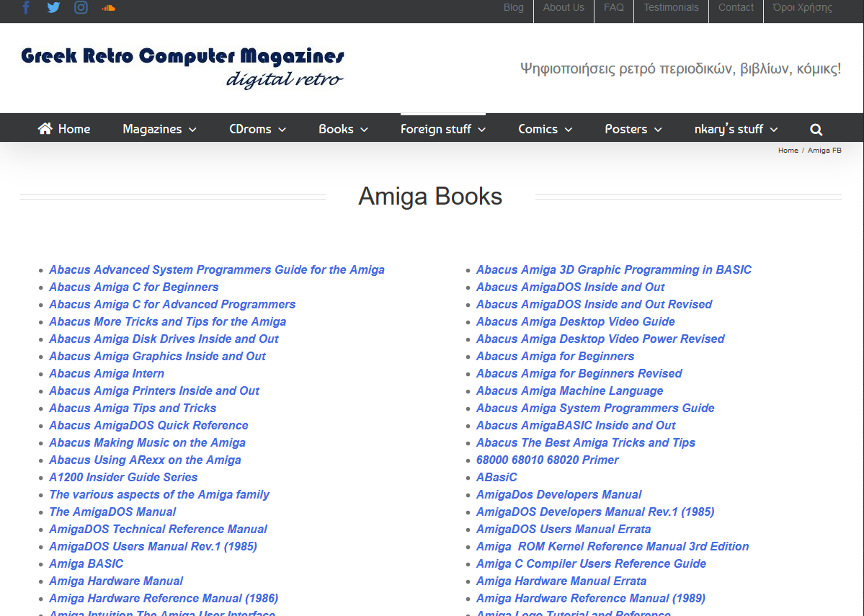Open the Posters menu item

[633, 130]
